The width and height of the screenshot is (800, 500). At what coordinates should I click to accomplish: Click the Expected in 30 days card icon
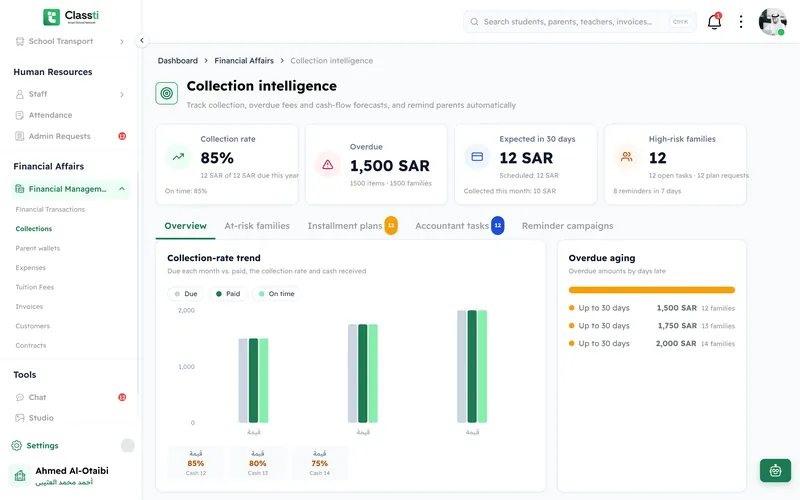pos(477,157)
